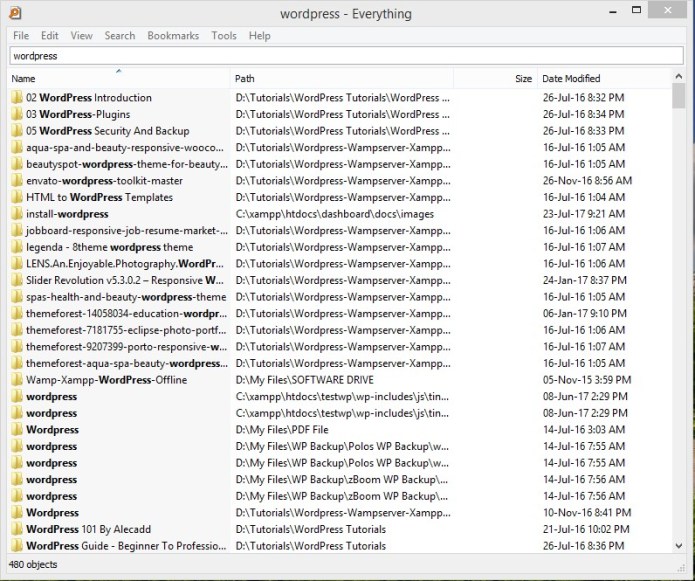The width and height of the screenshot is (695, 581).
Task: Click the search field containing wordpress
Action: pos(346,56)
